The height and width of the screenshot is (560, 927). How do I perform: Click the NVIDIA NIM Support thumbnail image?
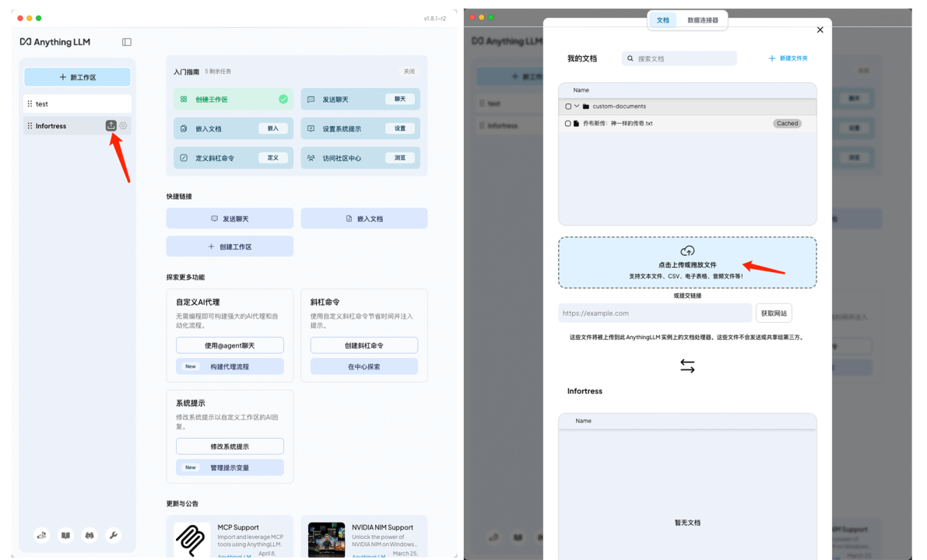click(x=326, y=539)
